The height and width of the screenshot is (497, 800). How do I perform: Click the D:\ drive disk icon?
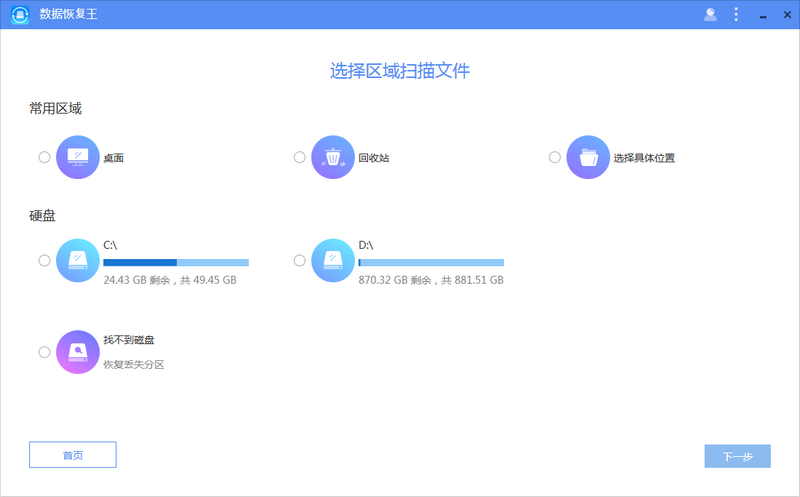333,260
